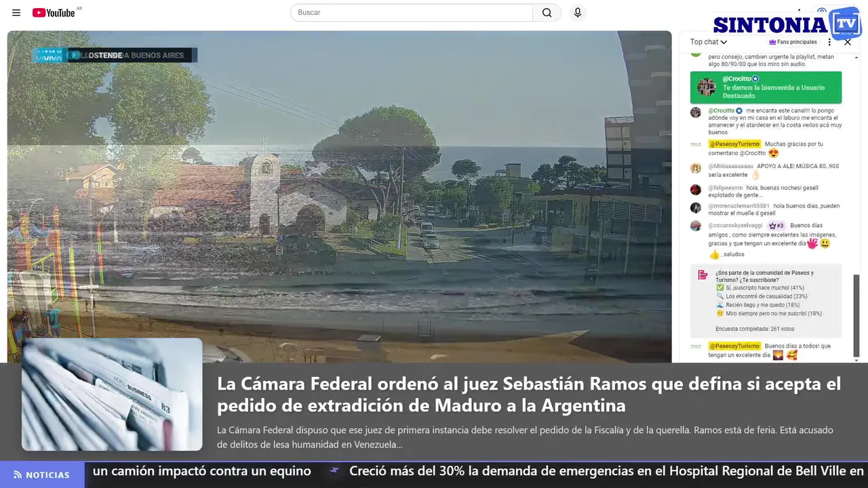
Task: Click the newspaper news thumbnail
Action: click(x=112, y=394)
